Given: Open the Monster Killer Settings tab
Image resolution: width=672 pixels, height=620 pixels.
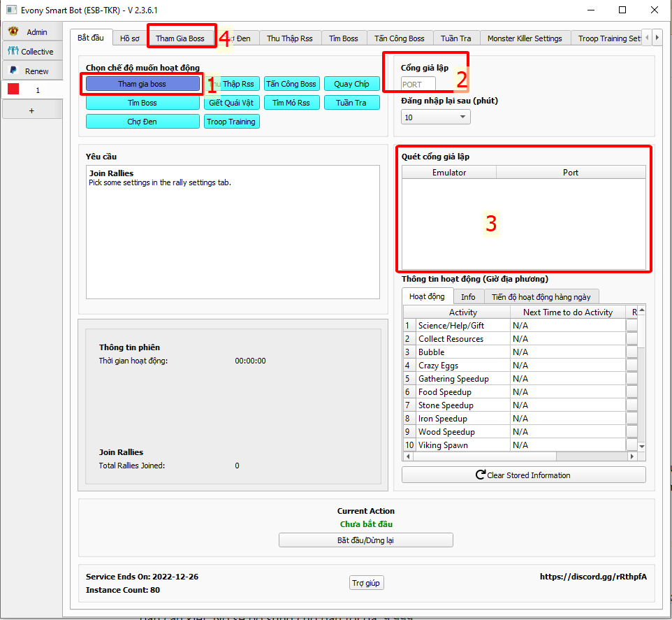Looking at the screenshot, I should pos(525,38).
